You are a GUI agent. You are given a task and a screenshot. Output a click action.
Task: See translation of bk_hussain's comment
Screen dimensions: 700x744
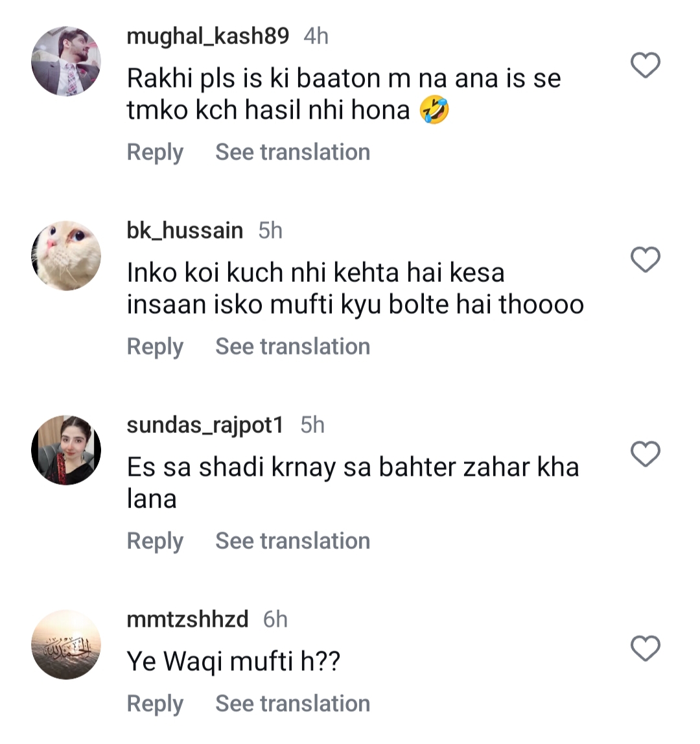pyautogui.click(x=292, y=346)
